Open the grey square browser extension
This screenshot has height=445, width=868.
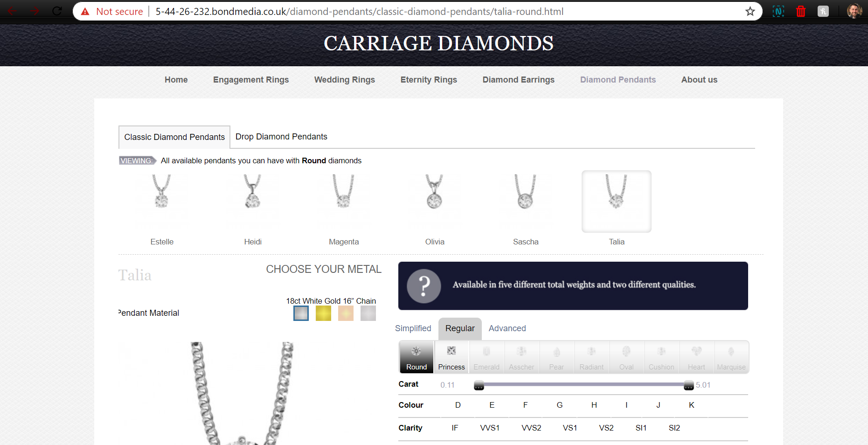point(823,11)
